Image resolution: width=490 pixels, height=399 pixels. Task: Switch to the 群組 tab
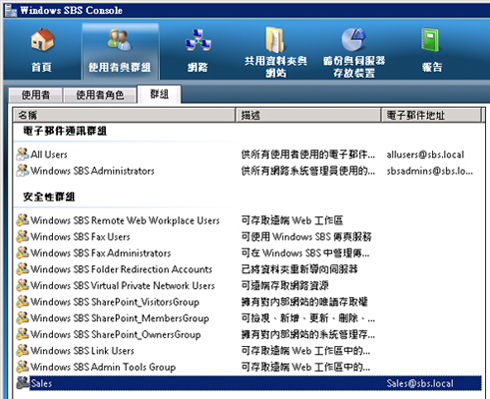tap(159, 94)
